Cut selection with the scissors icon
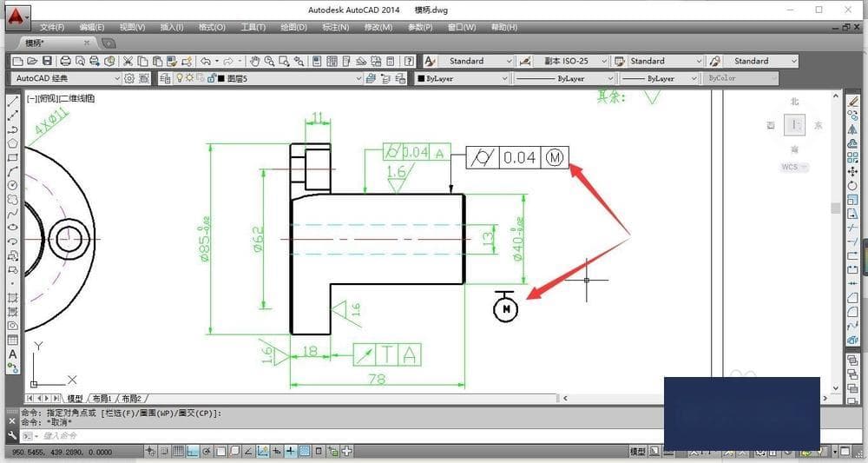The image size is (868, 463). pos(128,61)
